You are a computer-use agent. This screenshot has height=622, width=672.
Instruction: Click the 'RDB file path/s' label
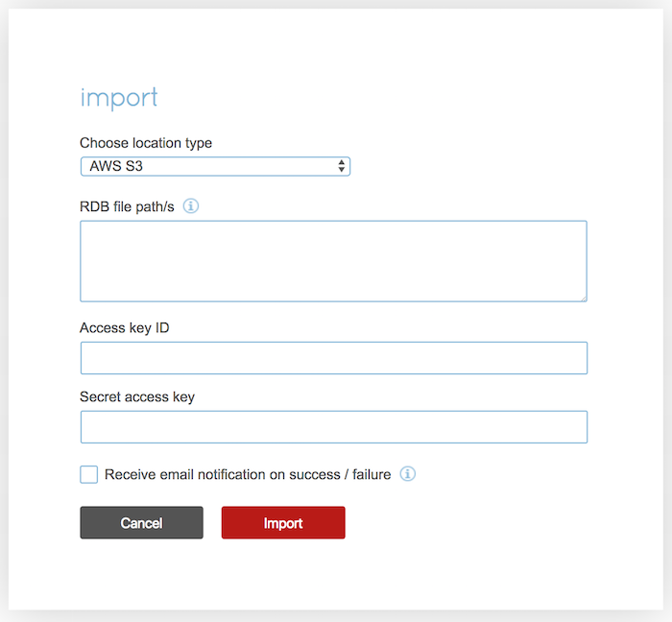[127, 206]
